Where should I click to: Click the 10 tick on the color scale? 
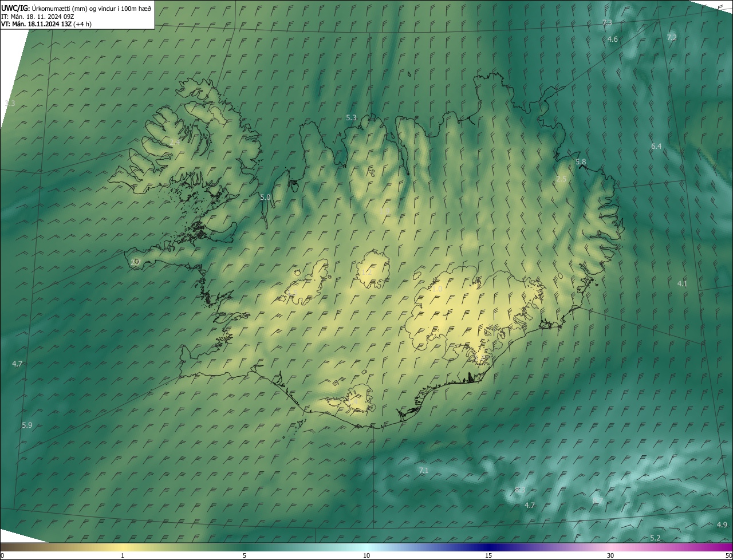coord(366,555)
